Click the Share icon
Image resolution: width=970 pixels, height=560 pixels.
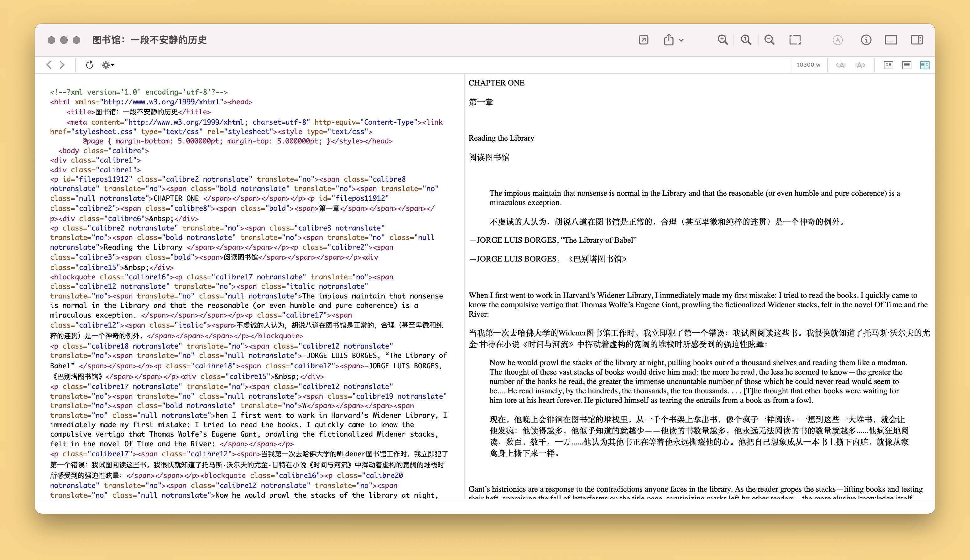point(669,40)
